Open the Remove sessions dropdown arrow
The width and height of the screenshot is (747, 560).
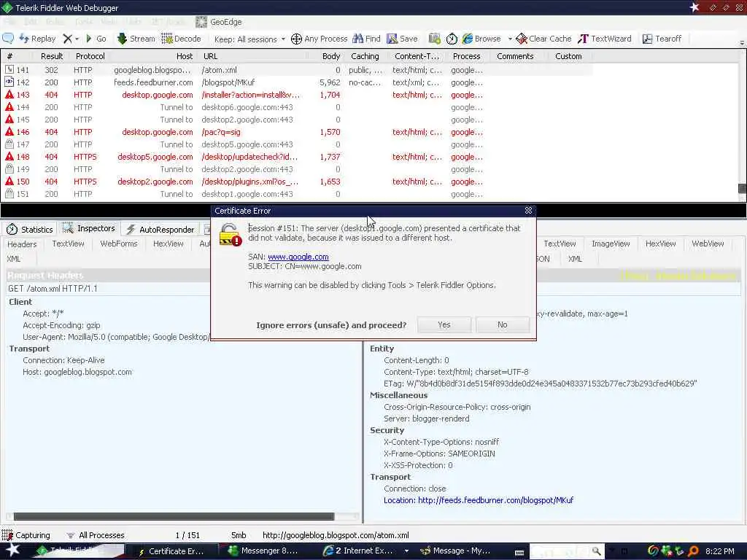tap(77, 39)
